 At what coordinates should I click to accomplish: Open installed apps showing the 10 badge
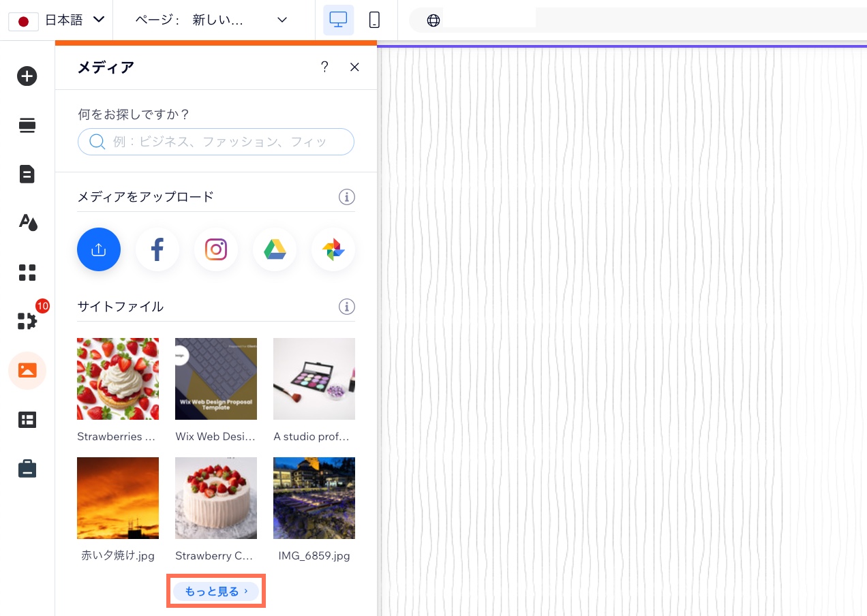[x=27, y=321]
